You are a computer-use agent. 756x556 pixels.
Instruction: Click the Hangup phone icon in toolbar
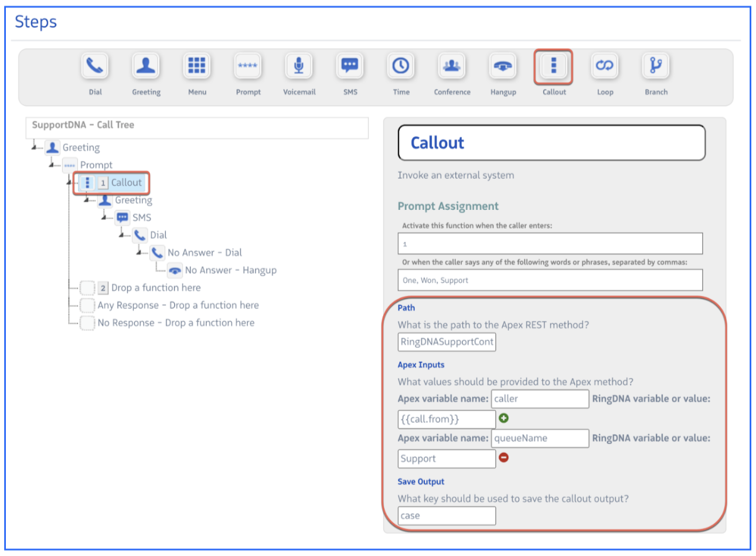(503, 66)
